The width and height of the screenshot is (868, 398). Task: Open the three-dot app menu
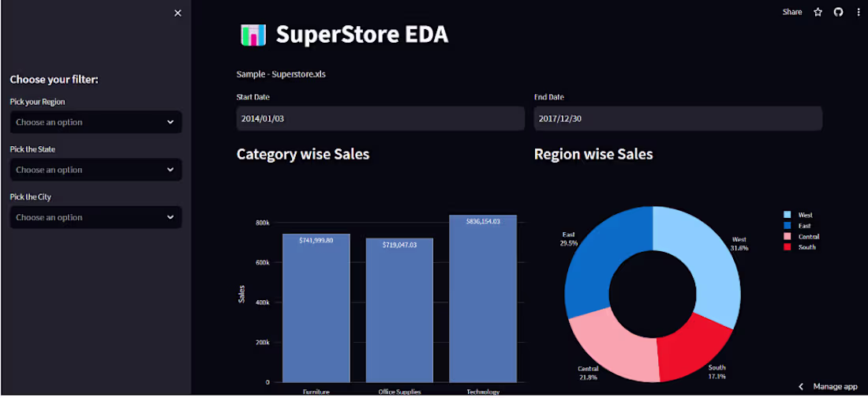click(x=858, y=12)
